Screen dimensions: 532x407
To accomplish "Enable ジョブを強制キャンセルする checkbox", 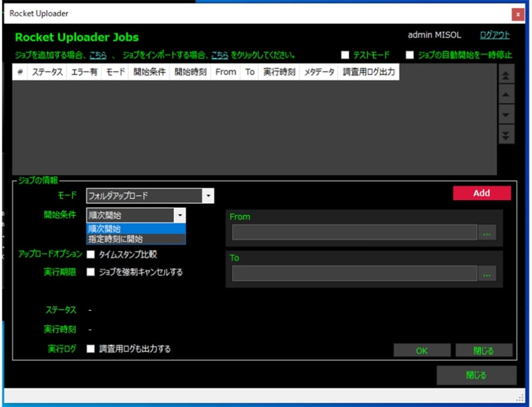I will (x=91, y=272).
